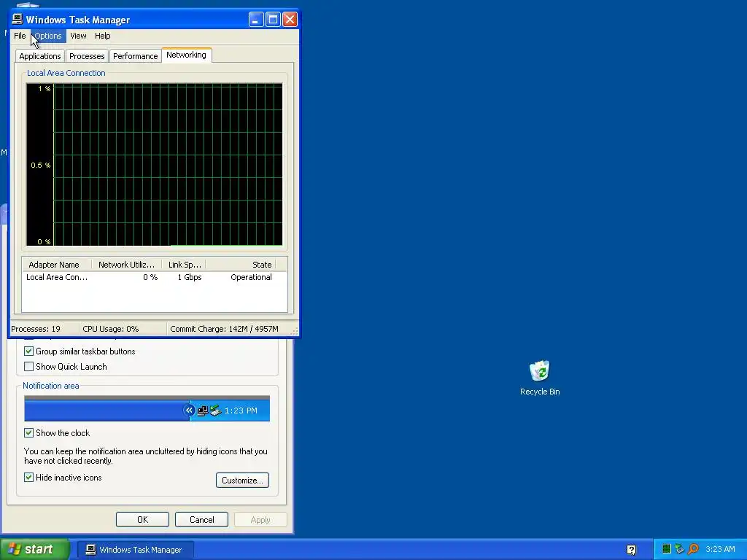Click the taskbar button's Task Manager icon
This screenshot has width=747, height=560.
coord(90,550)
